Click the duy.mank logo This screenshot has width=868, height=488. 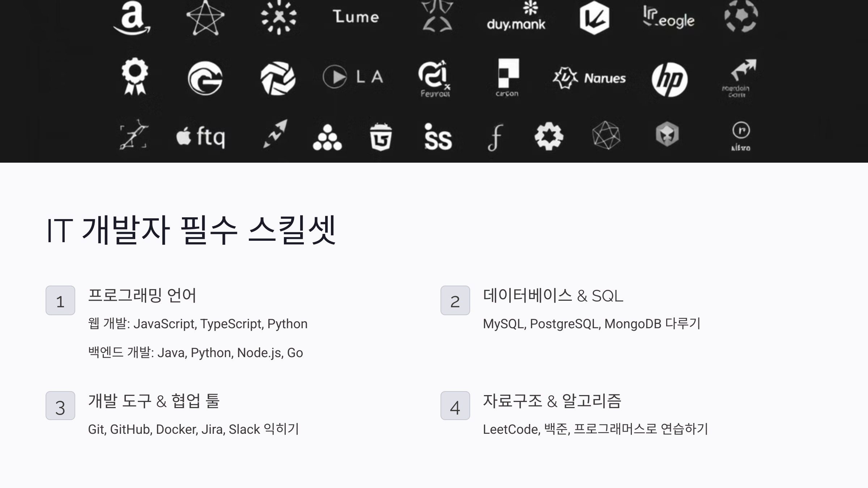click(x=516, y=16)
